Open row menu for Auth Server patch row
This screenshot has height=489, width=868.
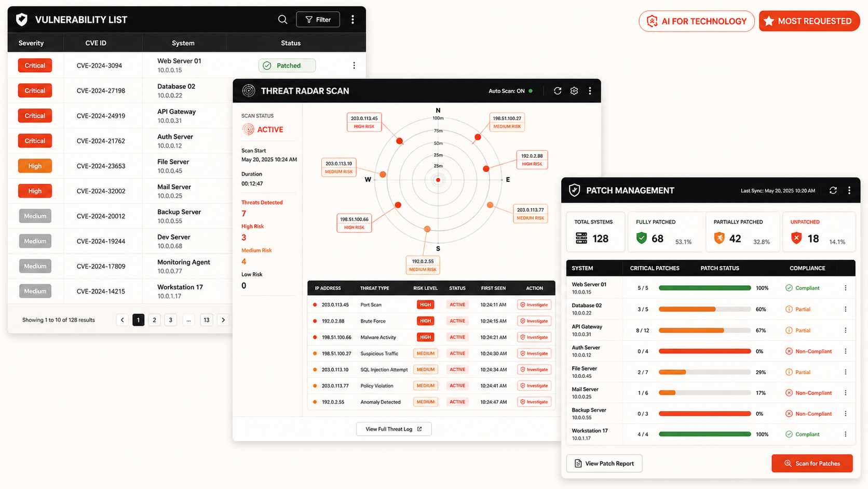(845, 351)
